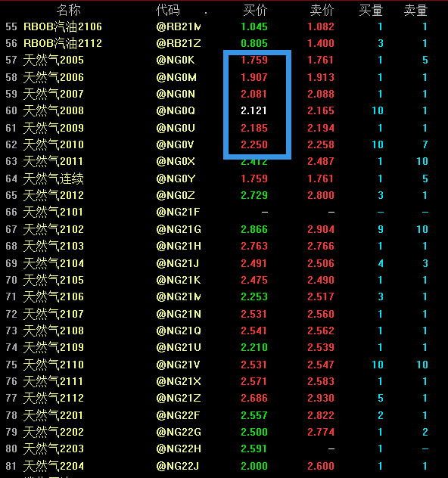Click the 天然气2110 contract name
Image resolution: width=448 pixels, height=478 pixels.
click(x=54, y=365)
